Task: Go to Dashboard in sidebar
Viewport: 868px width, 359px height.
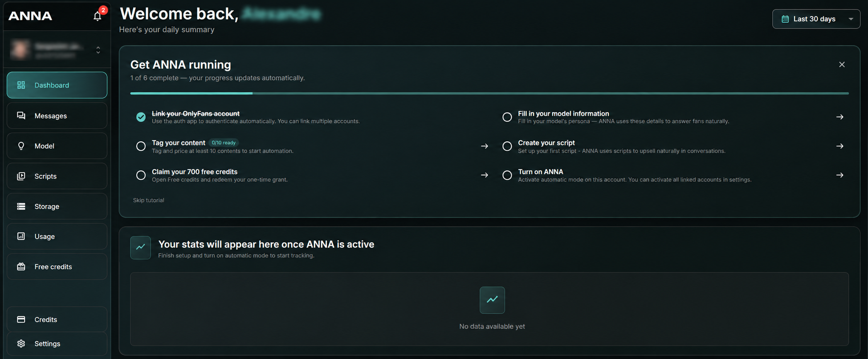Action: pyautogui.click(x=57, y=85)
